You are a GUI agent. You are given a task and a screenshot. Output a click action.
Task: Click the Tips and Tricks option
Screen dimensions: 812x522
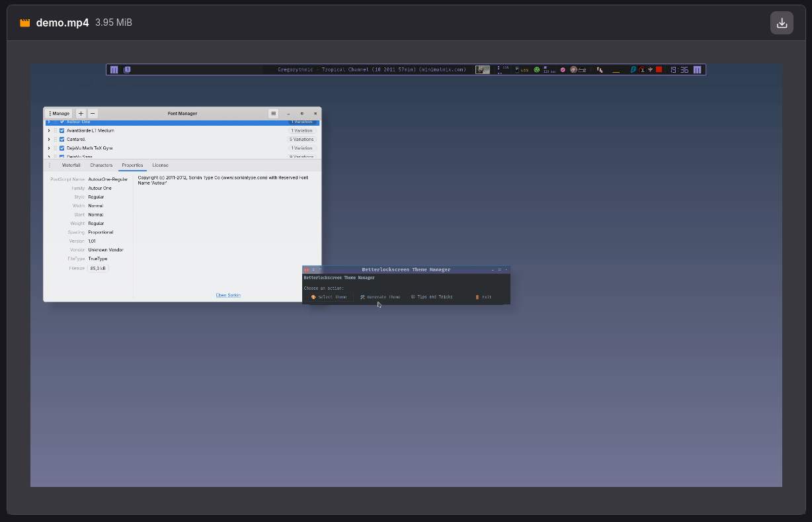pos(432,297)
